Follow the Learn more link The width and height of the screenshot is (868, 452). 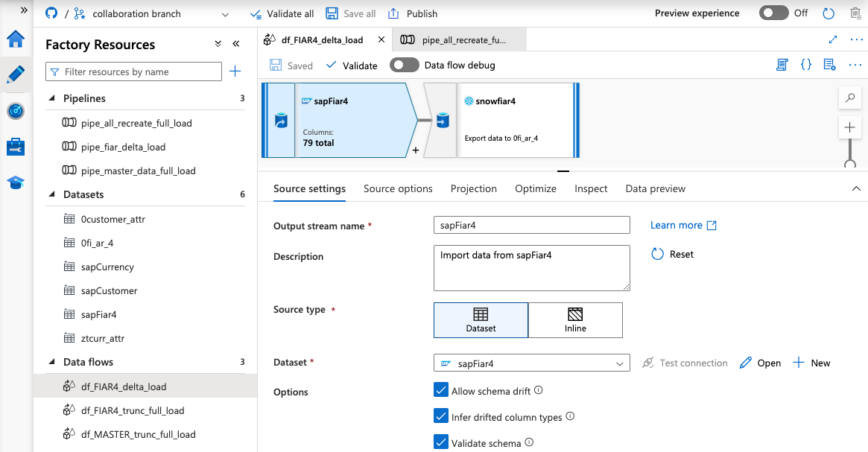click(677, 225)
